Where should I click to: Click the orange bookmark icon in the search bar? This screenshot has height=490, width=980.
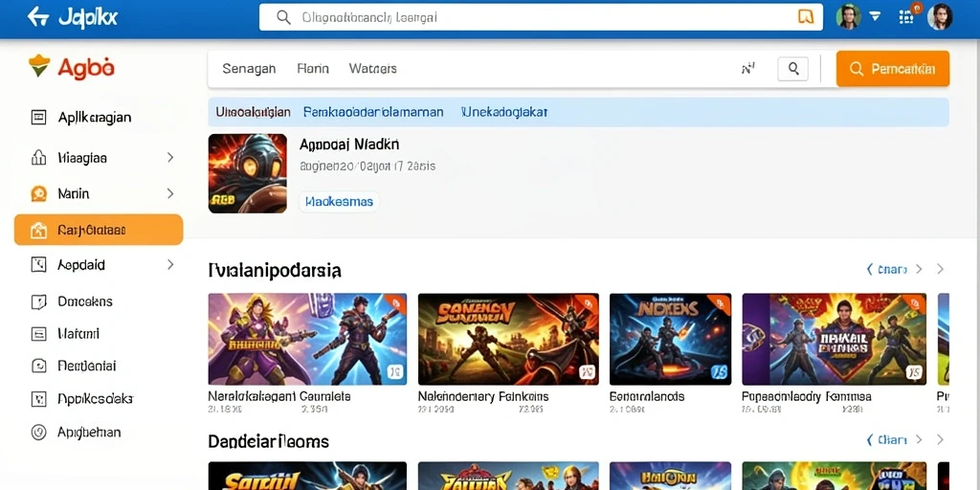(x=806, y=17)
